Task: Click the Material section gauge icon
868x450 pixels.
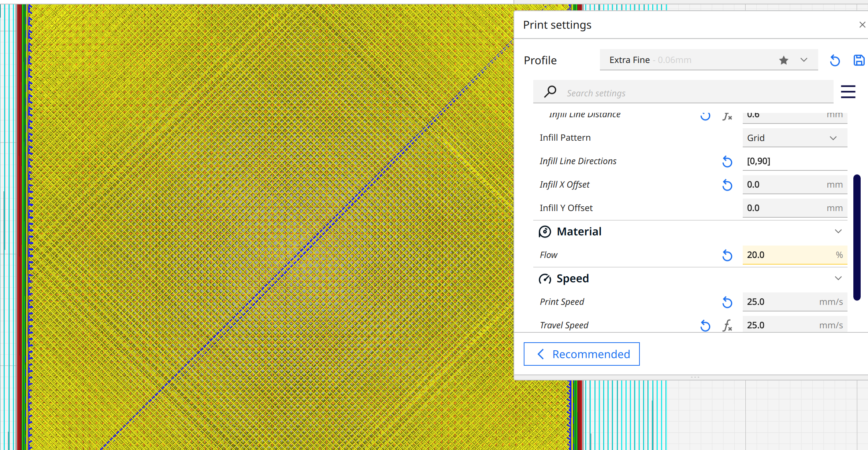Action: [x=545, y=231]
